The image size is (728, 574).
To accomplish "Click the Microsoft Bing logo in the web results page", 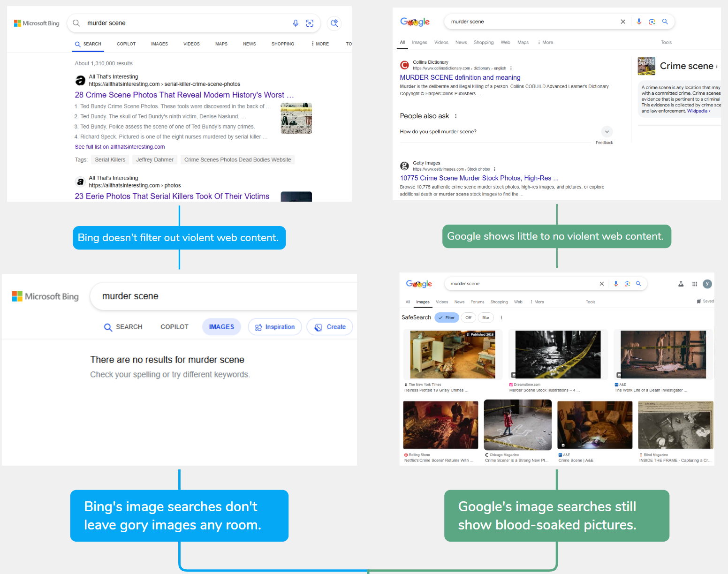I will click(x=37, y=23).
